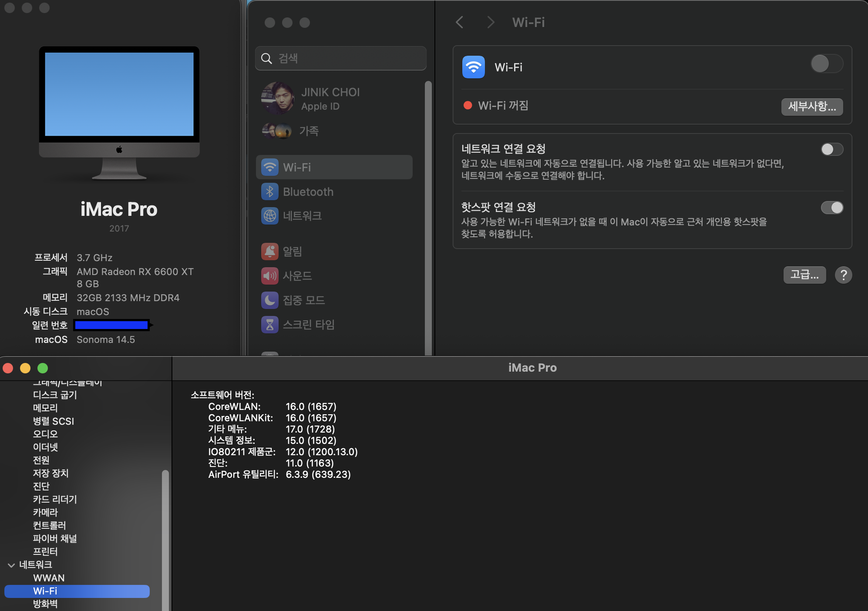Click the blue Wi-Fi icon in the Wi-Fi panel header
The height and width of the screenshot is (611, 868).
[473, 67]
